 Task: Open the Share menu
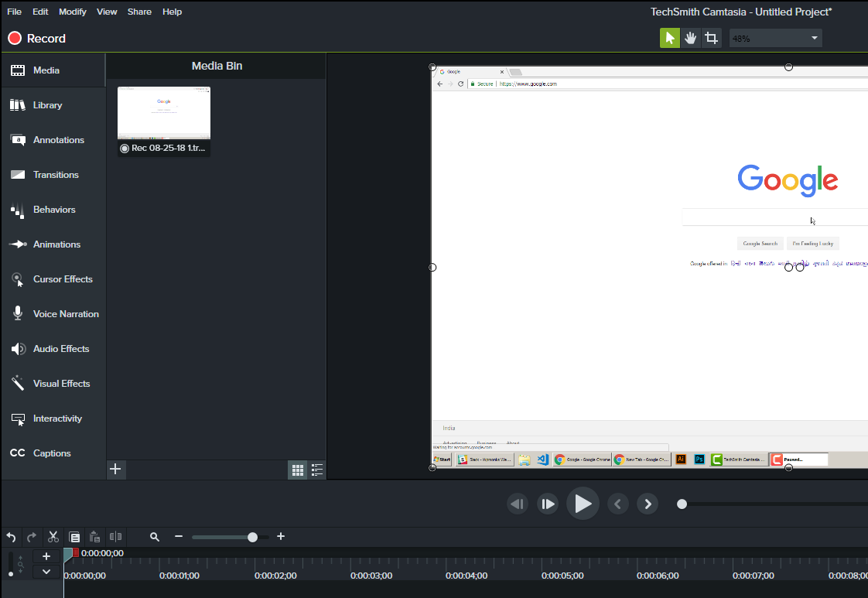tap(139, 12)
